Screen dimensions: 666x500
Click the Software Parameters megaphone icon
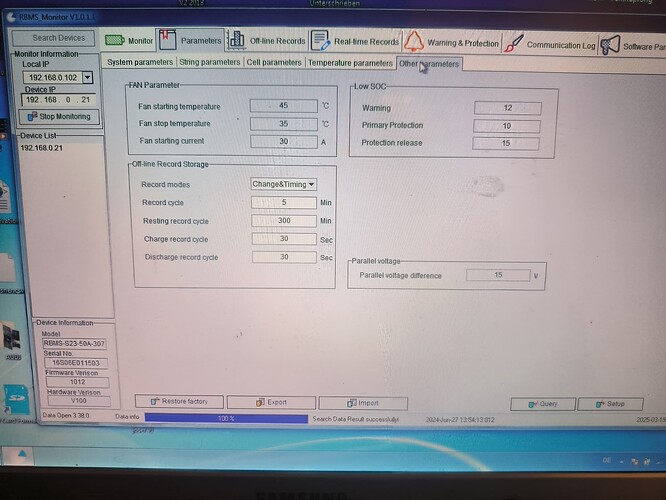(x=610, y=45)
